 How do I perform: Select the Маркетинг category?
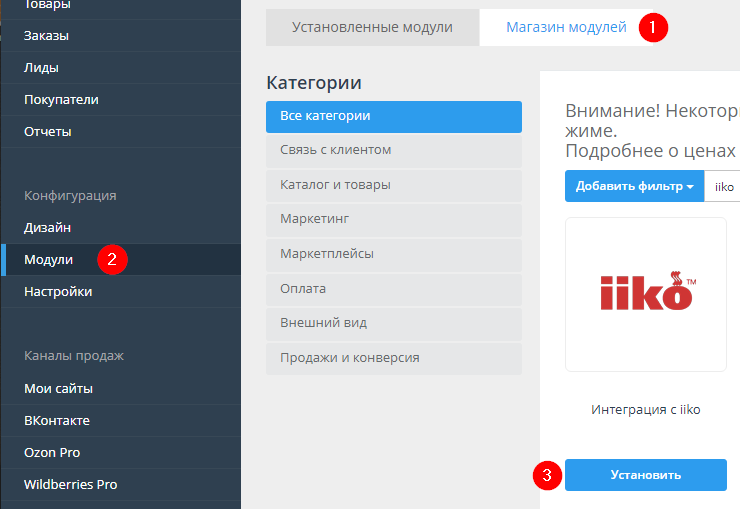point(394,220)
